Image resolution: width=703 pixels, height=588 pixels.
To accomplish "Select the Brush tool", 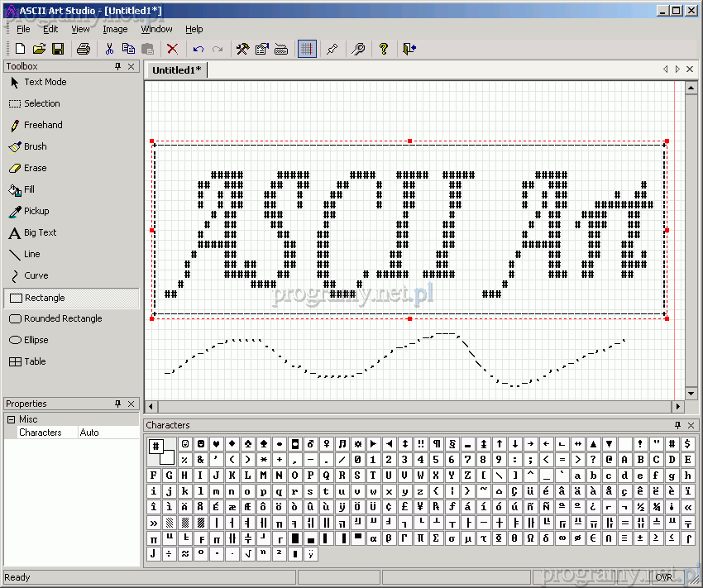I will coord(35,146).
